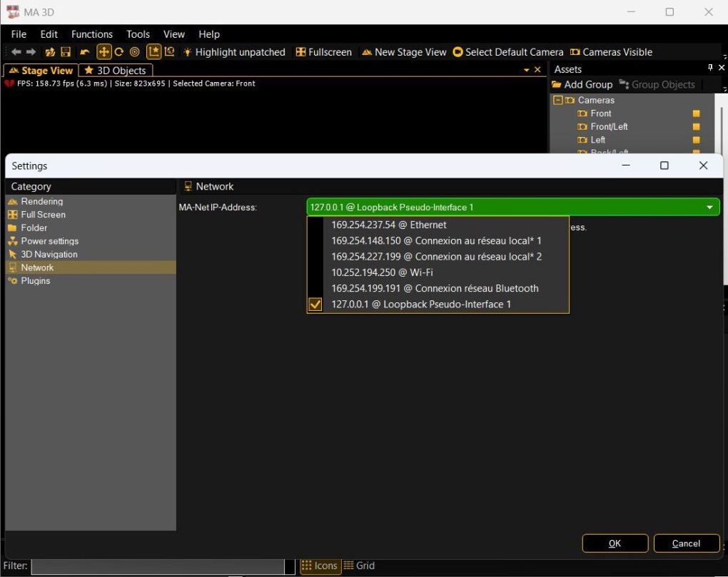
Task: Select Full Screen settings category
Action: (x=91, y=215)
